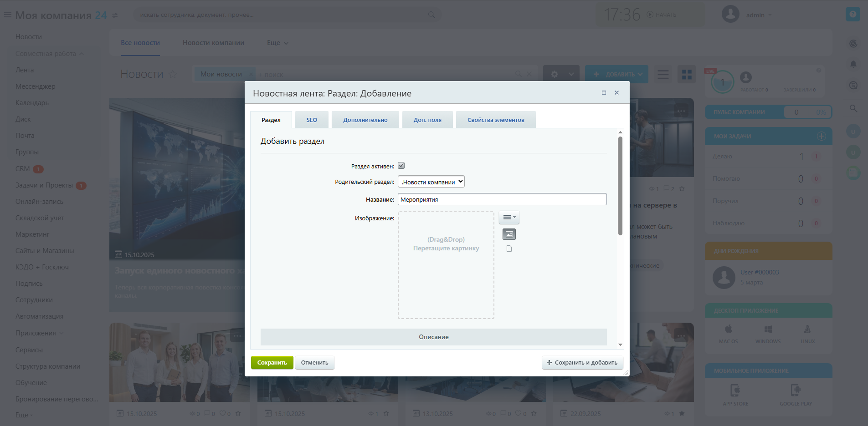Open the Родительский раздел dropdown

[x=431, y=182]
